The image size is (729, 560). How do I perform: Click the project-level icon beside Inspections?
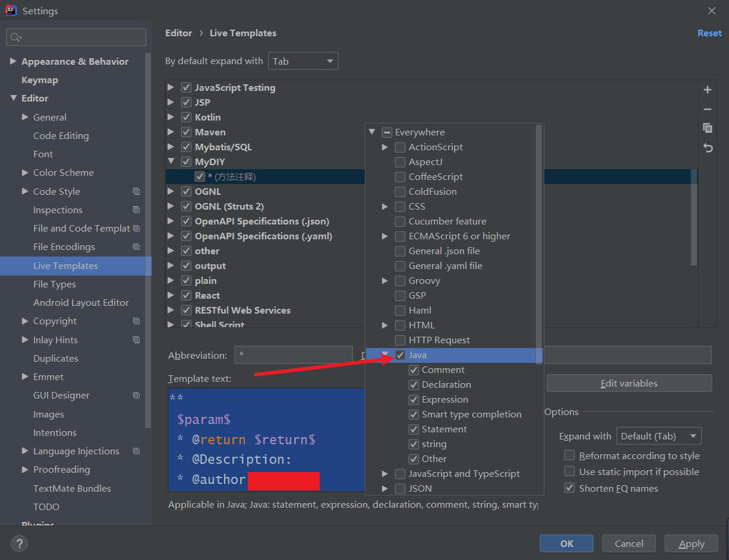[x=137, y=210]
